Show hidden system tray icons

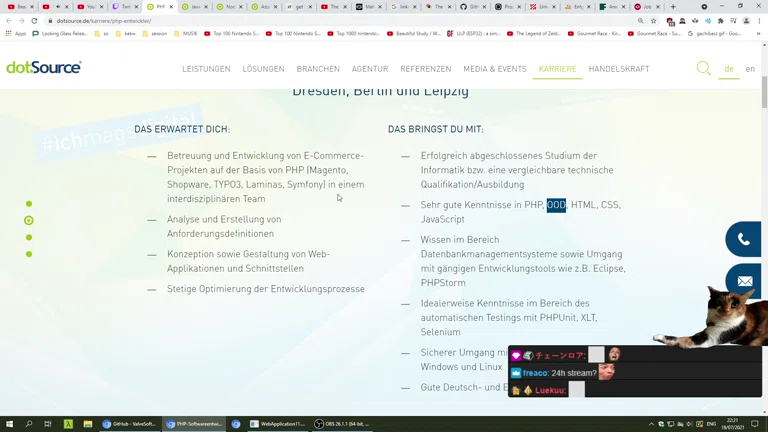pos(651,424)
